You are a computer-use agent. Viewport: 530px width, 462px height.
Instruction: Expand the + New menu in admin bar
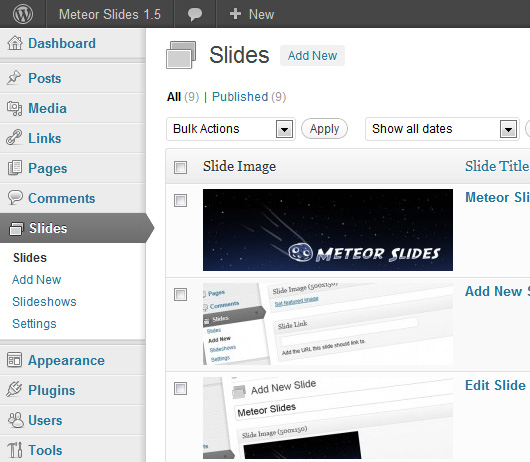pyautogui.click(x=251, y=14)
